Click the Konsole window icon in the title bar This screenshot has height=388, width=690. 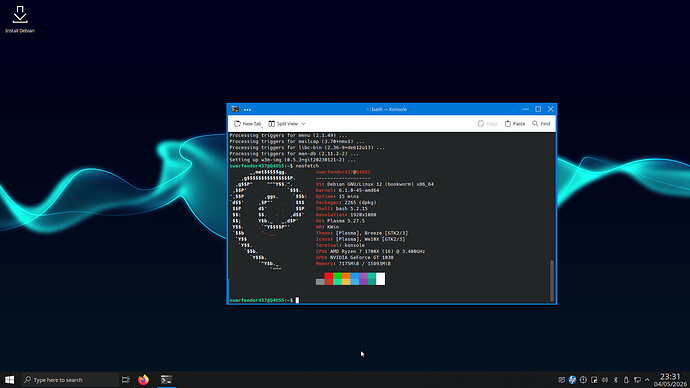pos(235,109)
